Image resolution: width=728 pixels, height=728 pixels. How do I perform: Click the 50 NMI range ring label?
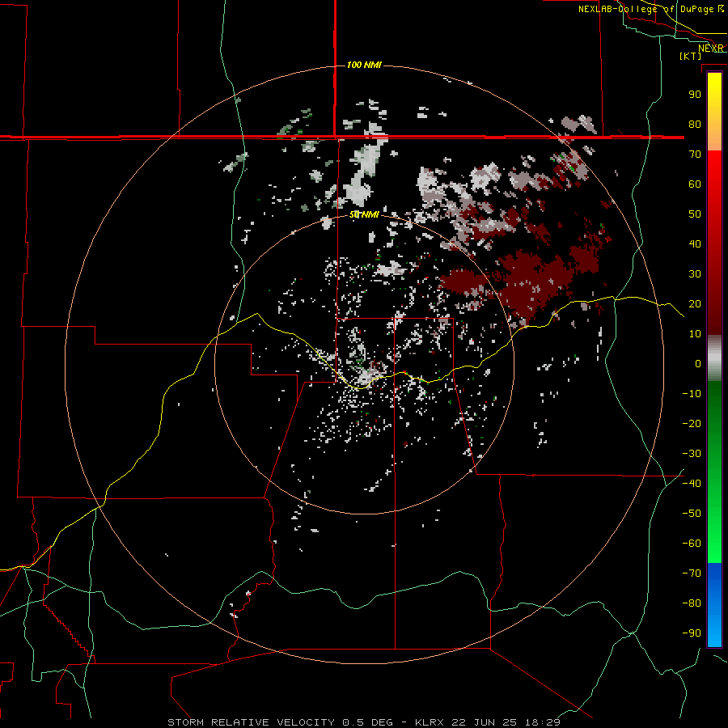click(x=364, y=214)
